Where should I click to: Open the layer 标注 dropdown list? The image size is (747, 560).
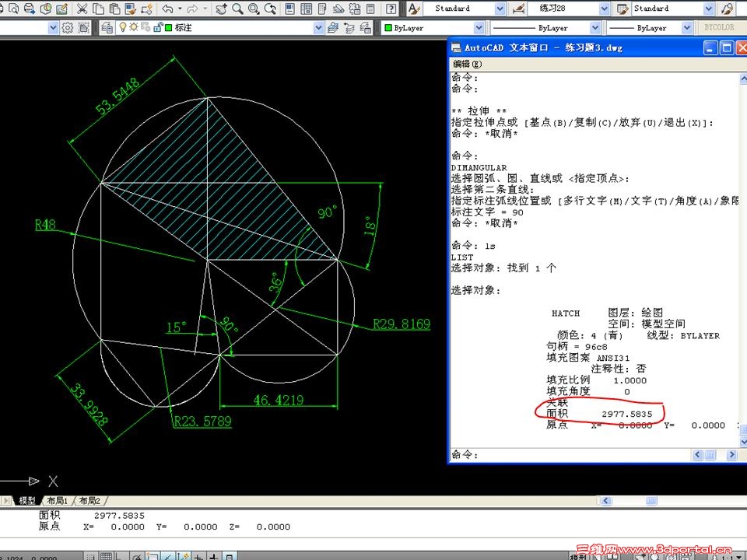coord(318,28)
